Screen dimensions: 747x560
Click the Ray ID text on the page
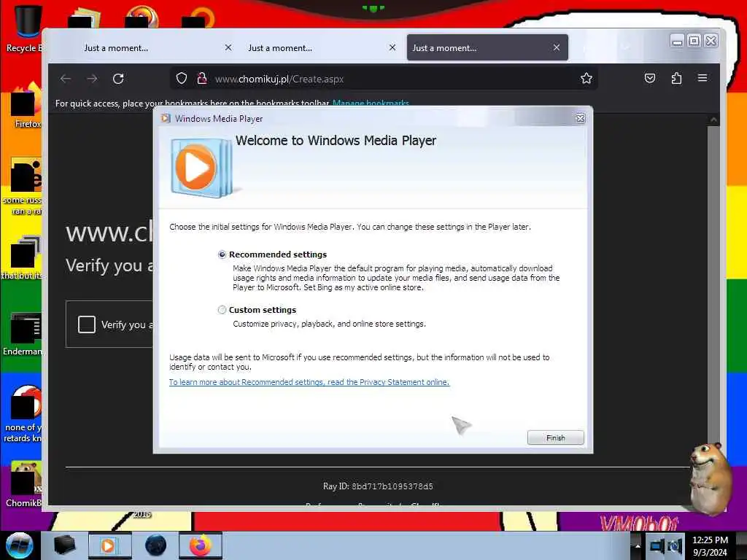click(379, 486)
